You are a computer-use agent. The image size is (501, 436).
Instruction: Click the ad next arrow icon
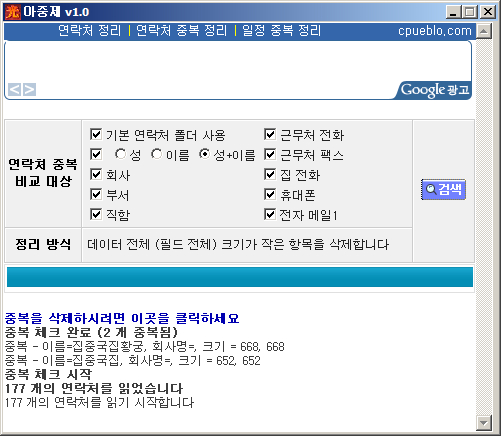29,89
